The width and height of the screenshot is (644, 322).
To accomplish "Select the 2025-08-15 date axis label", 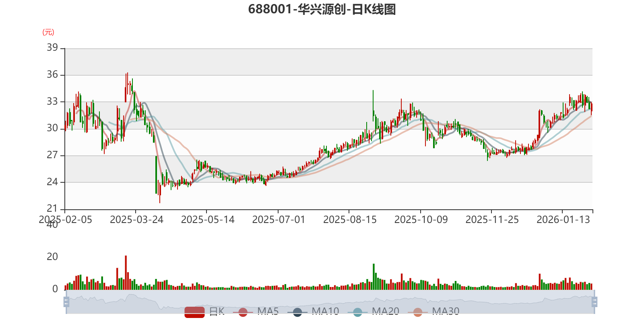I will pos(350,220).
